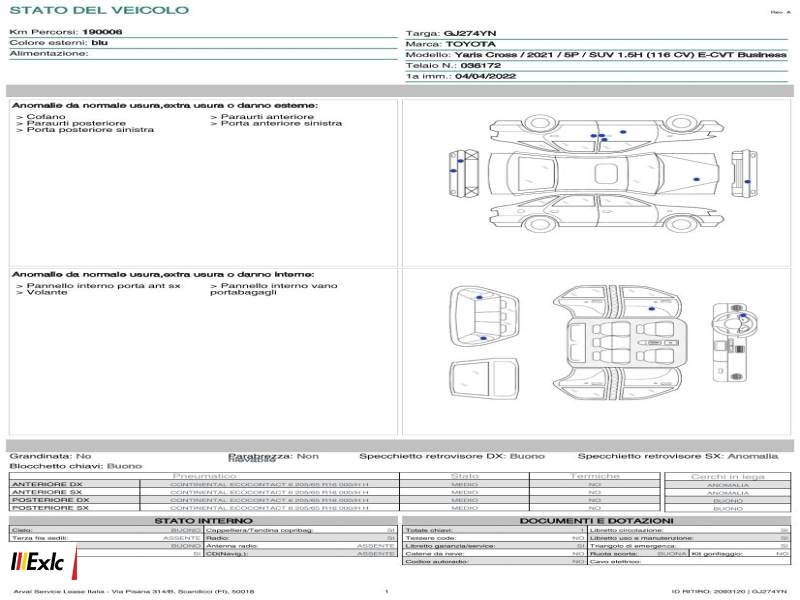Image resolution: width=800 pixels, height=600 pixels.
Task: Click the 'Cofano' exterior anomaly entry
Action: point(41,117)
